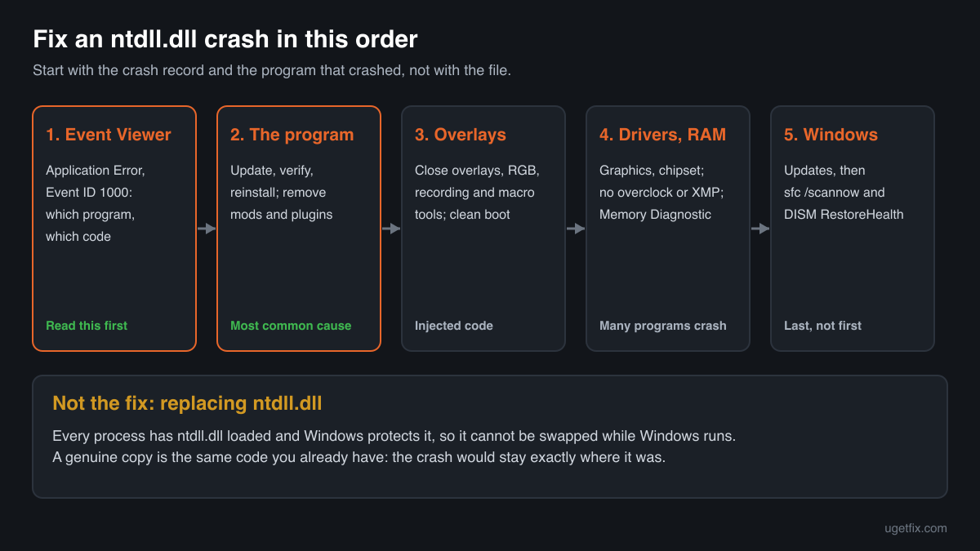Viewport: 980px width, 551px height.
Task: Click the 'DISM RestoreHealth' line
Action: point(844,215)
